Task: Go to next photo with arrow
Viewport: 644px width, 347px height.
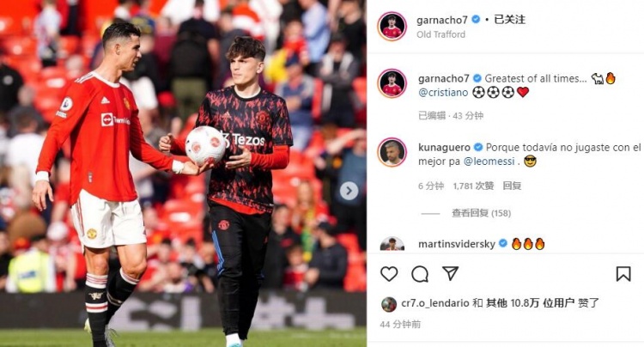Action: [x=349, y=191]
